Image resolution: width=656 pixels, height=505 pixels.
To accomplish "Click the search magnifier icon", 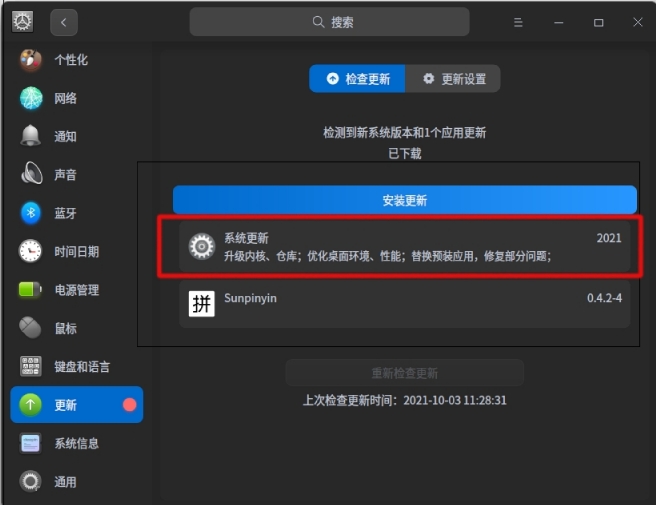I will pyautogui.click(x=318, y=22).
